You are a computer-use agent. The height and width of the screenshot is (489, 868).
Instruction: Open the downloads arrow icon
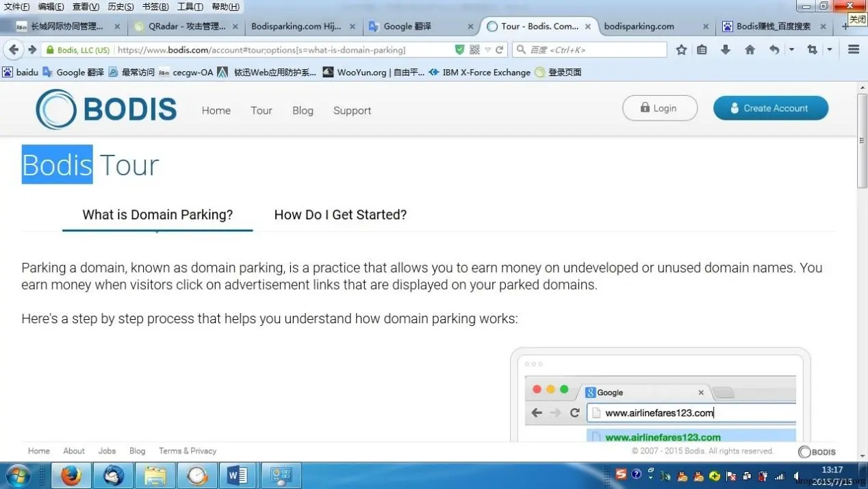pos(726,50)
